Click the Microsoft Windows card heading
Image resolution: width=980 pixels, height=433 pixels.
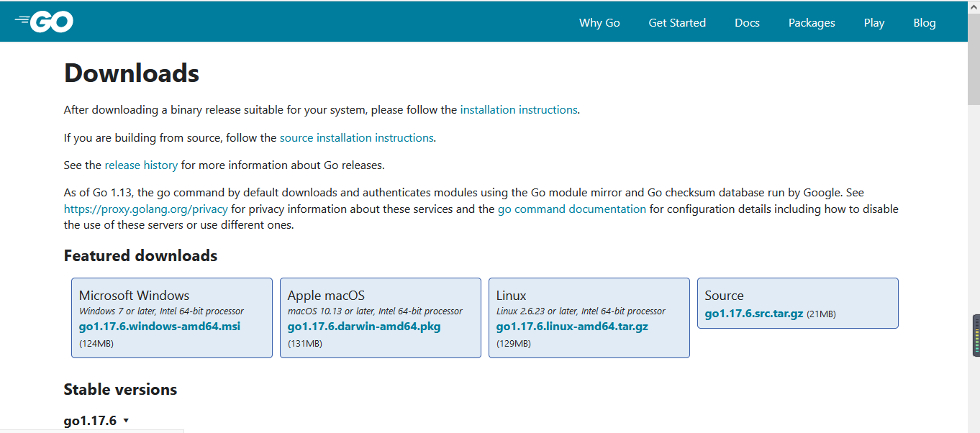point(134,296)
